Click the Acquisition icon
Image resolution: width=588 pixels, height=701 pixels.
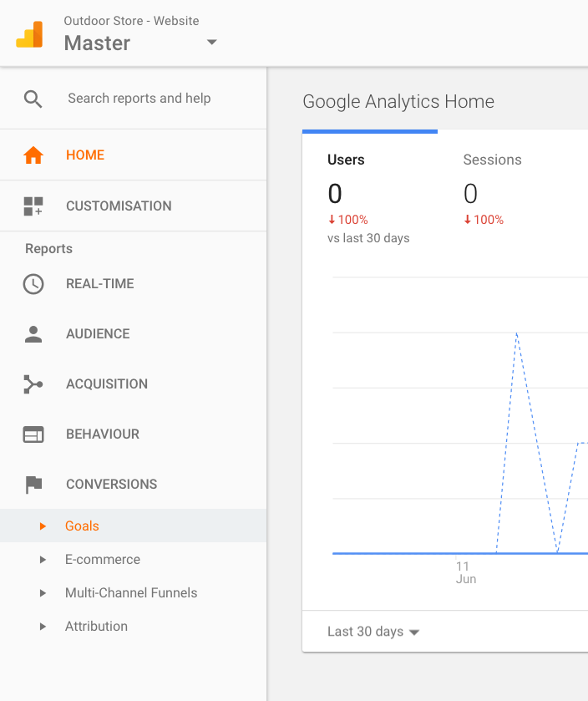click(x=33, y=384)
